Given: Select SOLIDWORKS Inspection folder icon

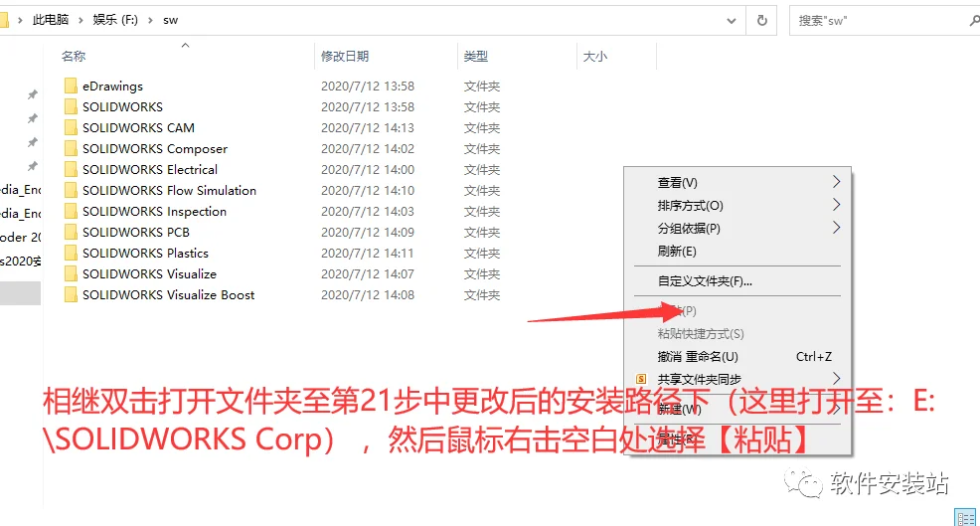Looking at the screenshot, I should 71,211.
